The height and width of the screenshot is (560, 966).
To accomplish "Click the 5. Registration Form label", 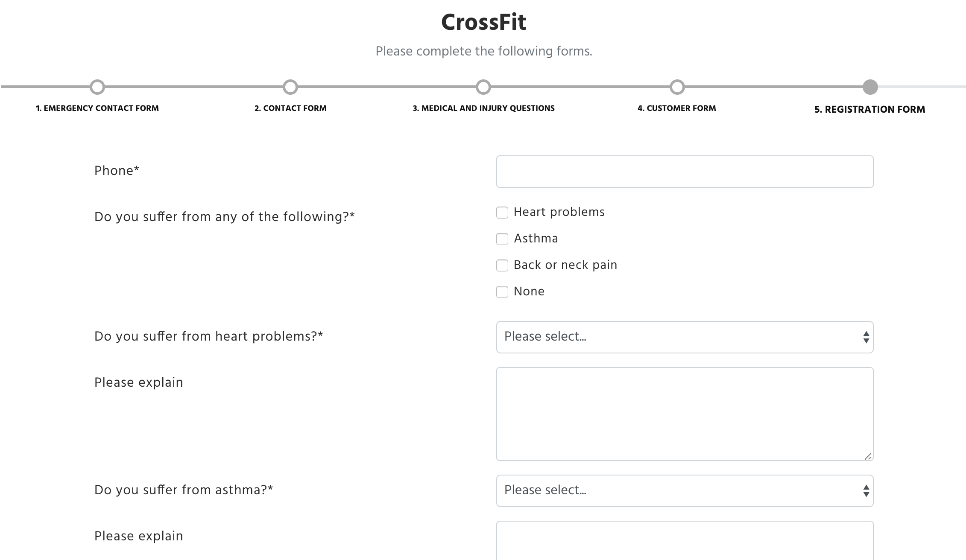I will point(870,109).
